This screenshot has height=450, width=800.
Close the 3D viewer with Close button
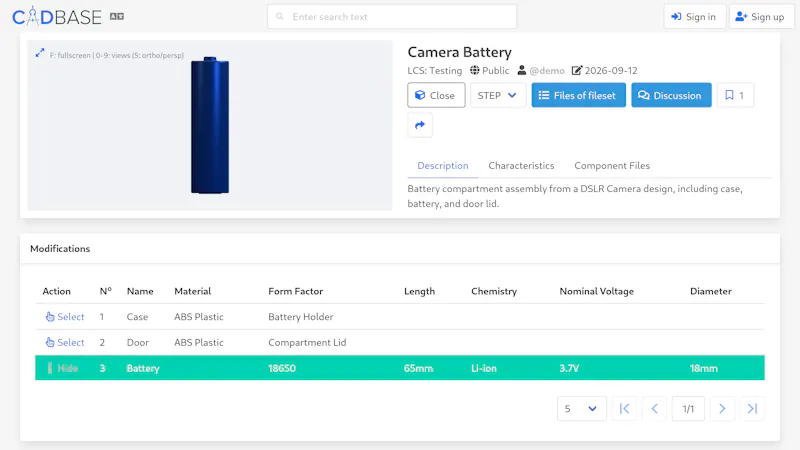[436, 95]
